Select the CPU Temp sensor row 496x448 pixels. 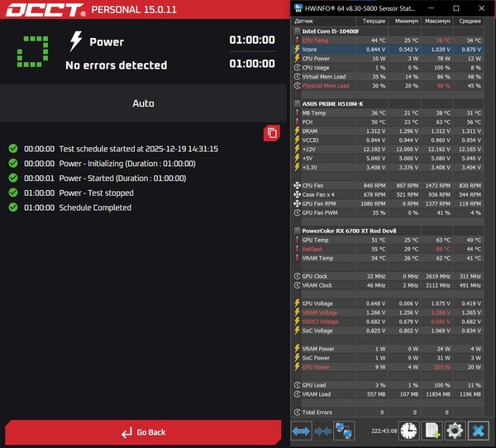click(x=388, y=41)
